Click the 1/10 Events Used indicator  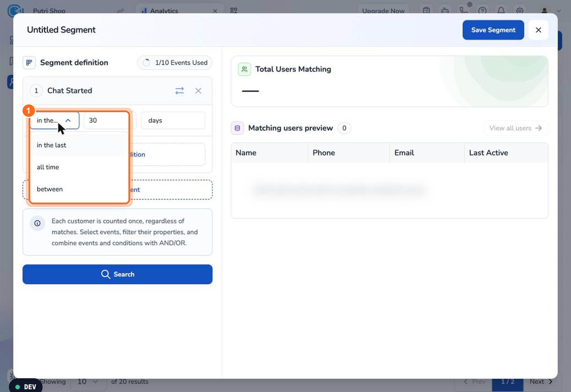[175, 63]
